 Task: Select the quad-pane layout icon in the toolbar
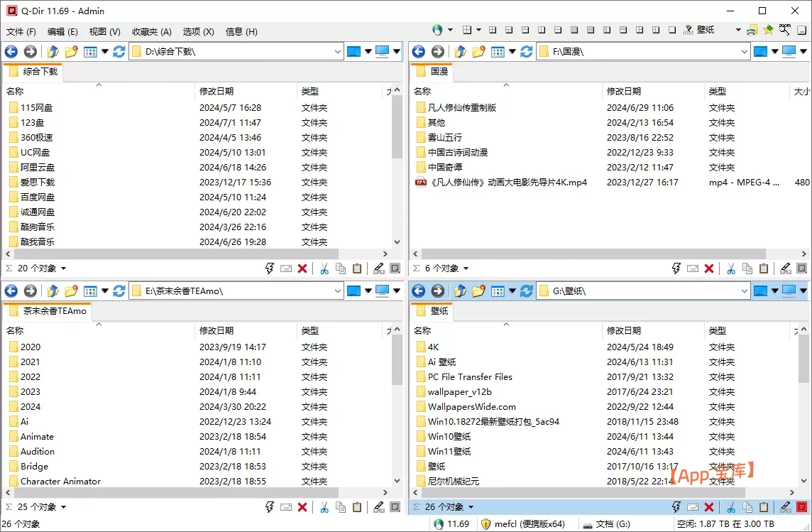tap(493, 30)
